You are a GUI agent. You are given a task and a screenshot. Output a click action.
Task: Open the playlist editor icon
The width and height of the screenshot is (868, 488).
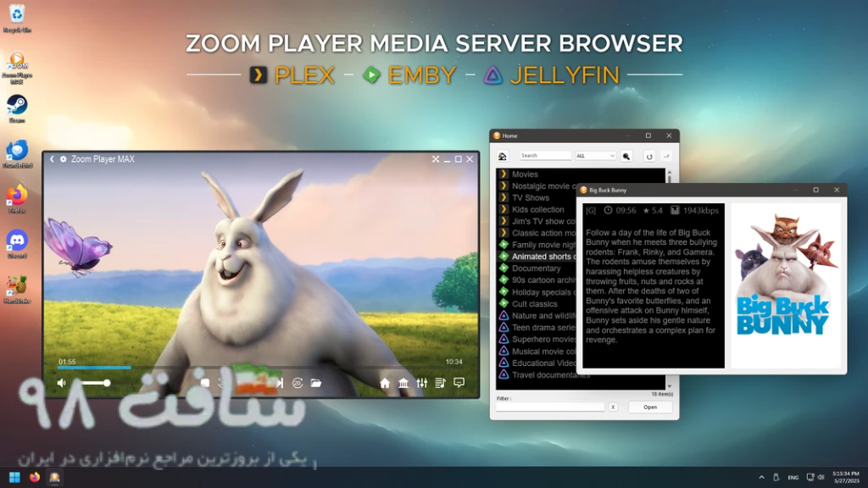440,383
